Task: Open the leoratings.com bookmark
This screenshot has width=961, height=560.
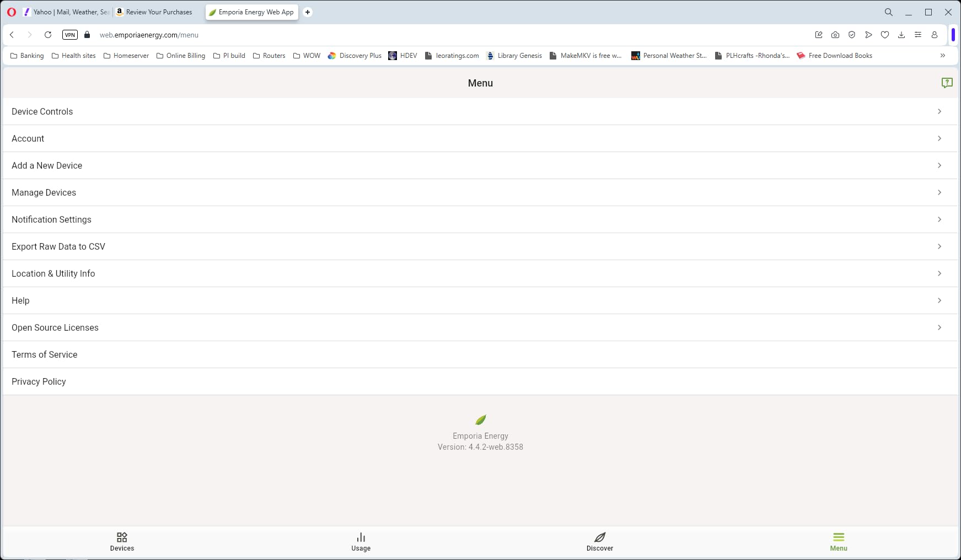Action: [452, 56]
